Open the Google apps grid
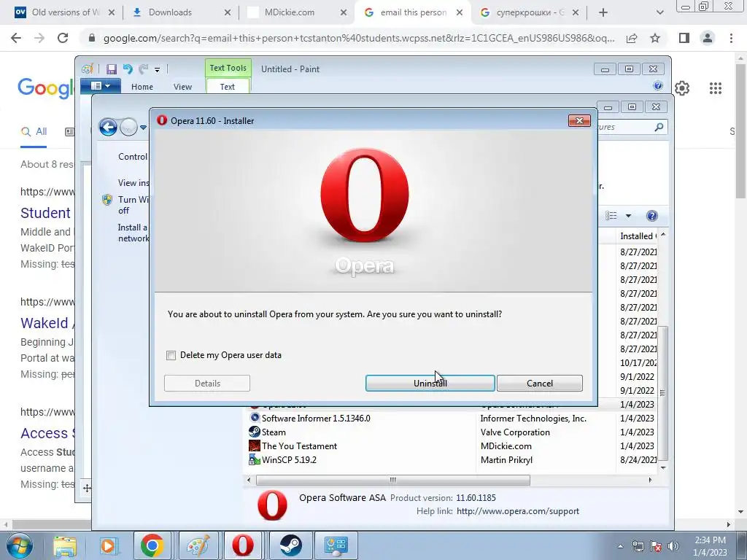The image size is (747, 560). tap(716, 88)
